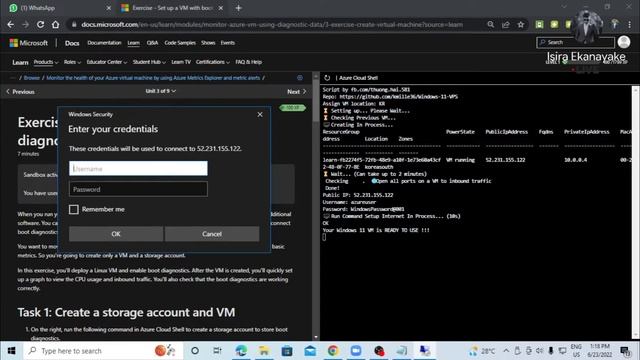Click the Microsoft logo
Viewport: 640px width, 360px height.
pyautogui.click(x=29, y=43)
